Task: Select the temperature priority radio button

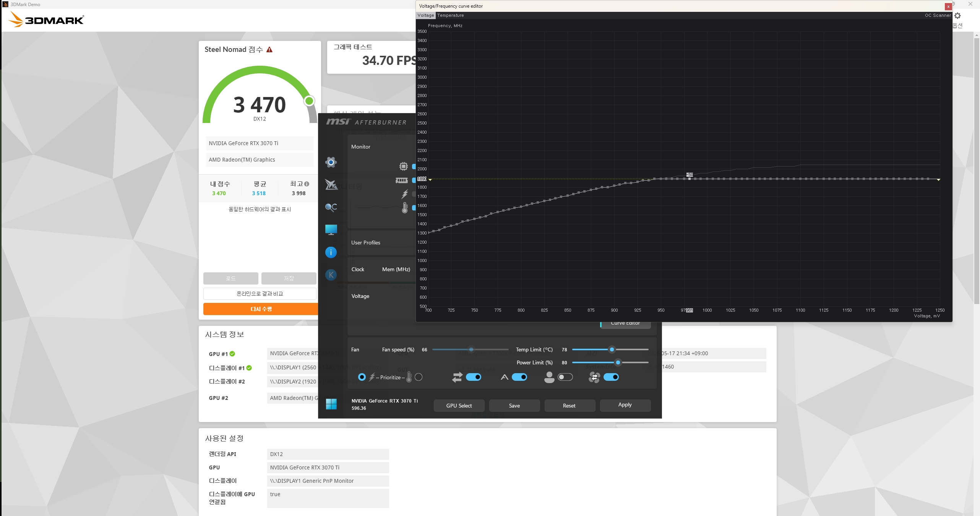Action: [x=419, y=377]
